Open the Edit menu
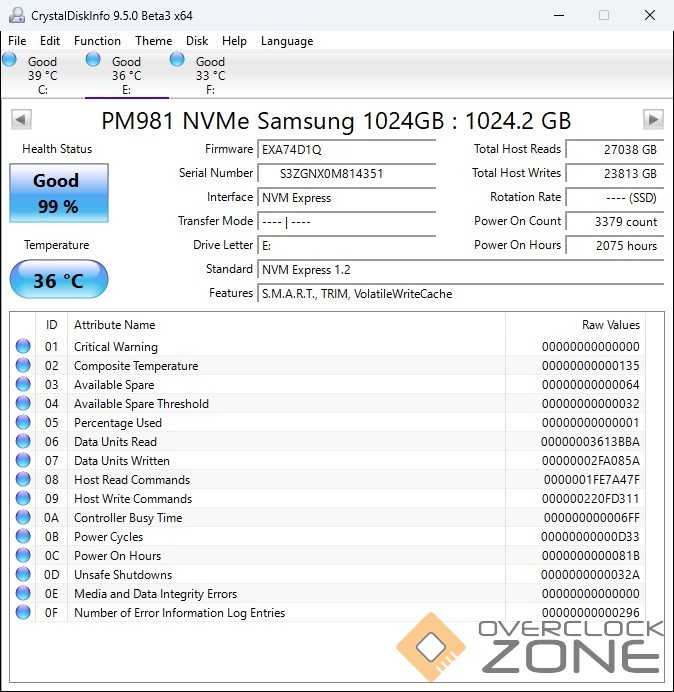This screenshot has width=674, height=692. coord(50,41)
